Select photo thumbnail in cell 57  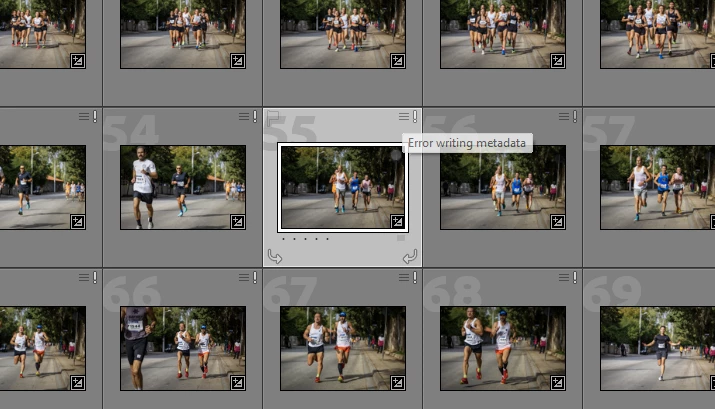[658, 187]
